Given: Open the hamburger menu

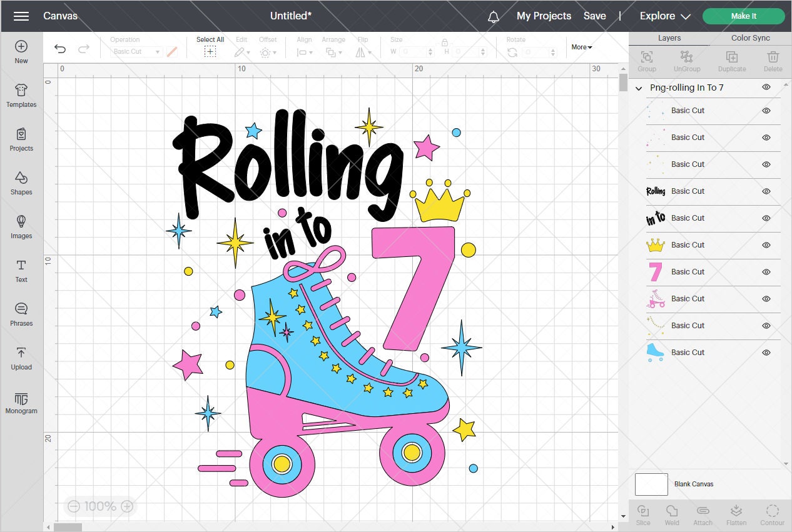Looking at the screenshot, I should click(x=21, y=16).
